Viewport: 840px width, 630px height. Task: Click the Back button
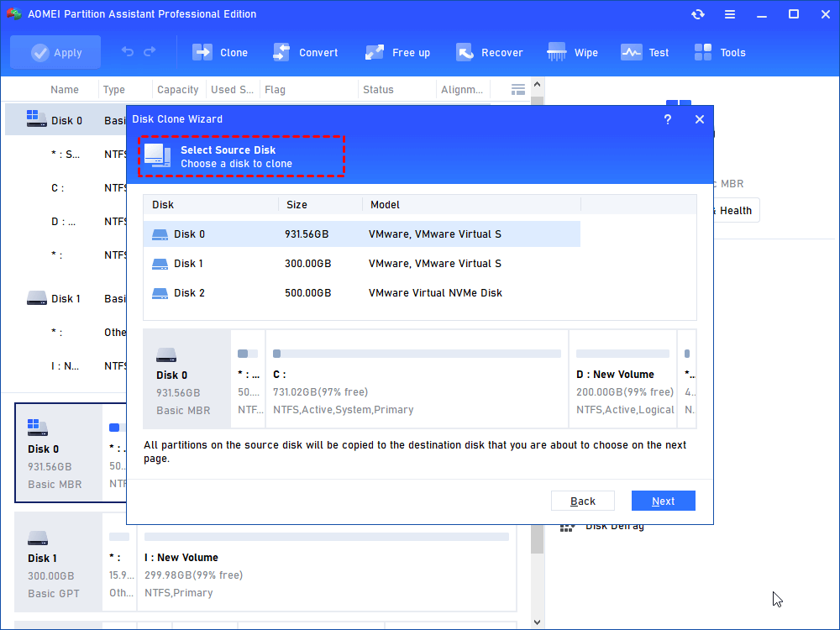point(583,501)
